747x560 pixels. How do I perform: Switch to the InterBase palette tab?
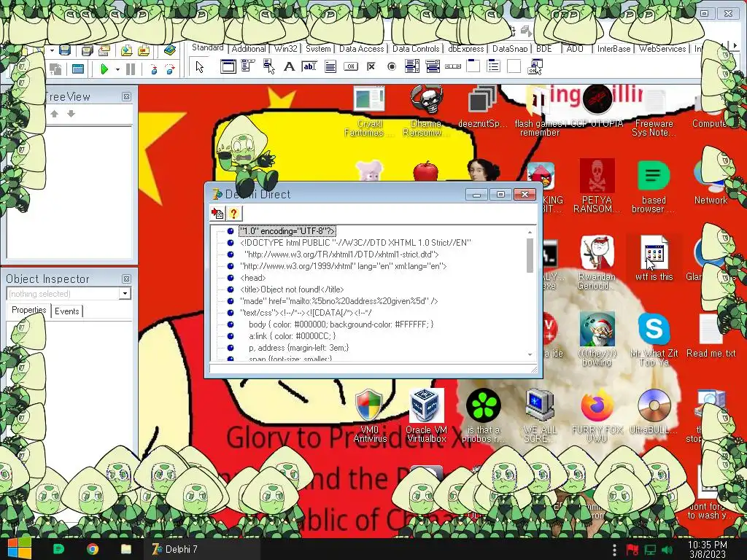pos(614,49)
